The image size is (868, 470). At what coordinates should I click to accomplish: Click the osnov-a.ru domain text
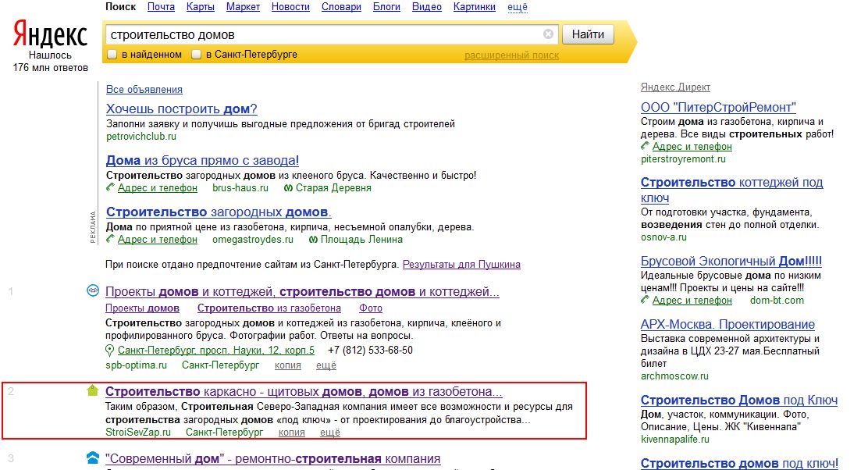tap(663, 237)
